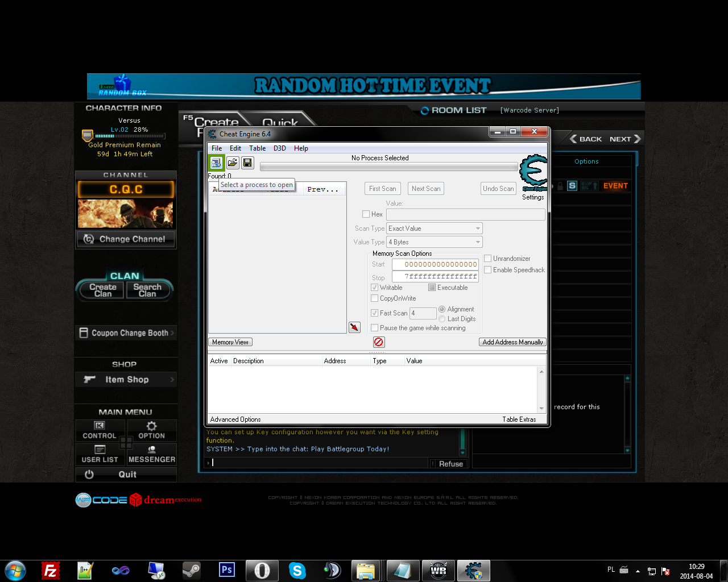Open the CONTROL menu icon in game
The width and height of the screenshot is (728, 582).
coord(100,425)
